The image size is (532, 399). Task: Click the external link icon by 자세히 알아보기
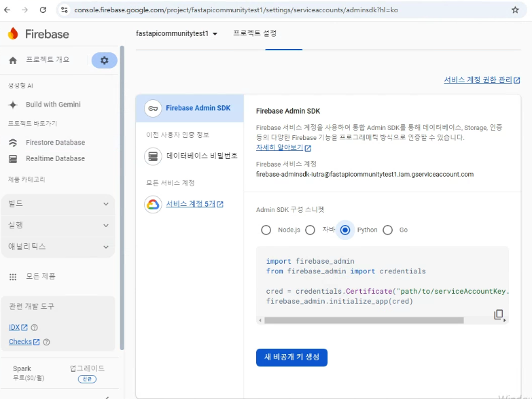click(308, 148)
